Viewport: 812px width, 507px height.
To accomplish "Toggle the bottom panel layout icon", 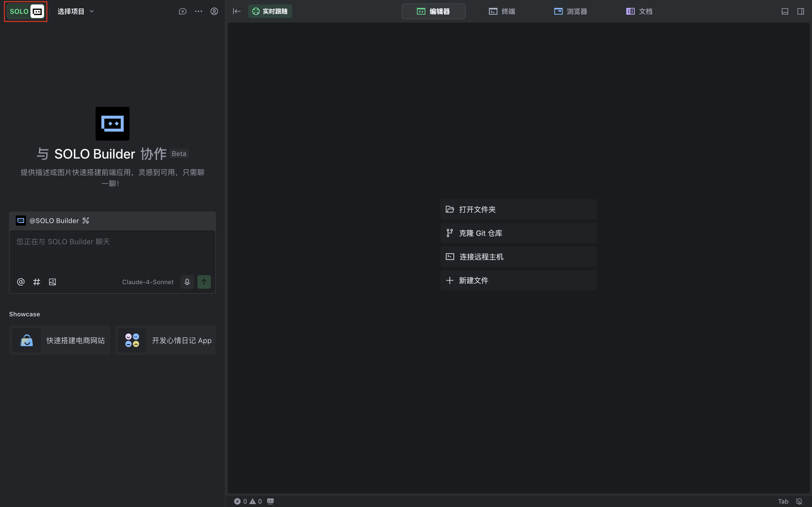I will (x=785, y=11).
